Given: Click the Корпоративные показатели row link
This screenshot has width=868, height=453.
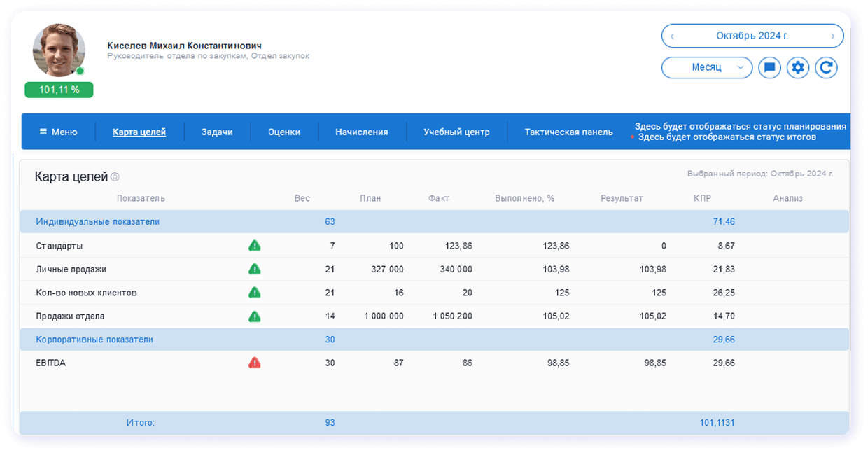Looking at the screenshot, I should (x=97, y=339).
